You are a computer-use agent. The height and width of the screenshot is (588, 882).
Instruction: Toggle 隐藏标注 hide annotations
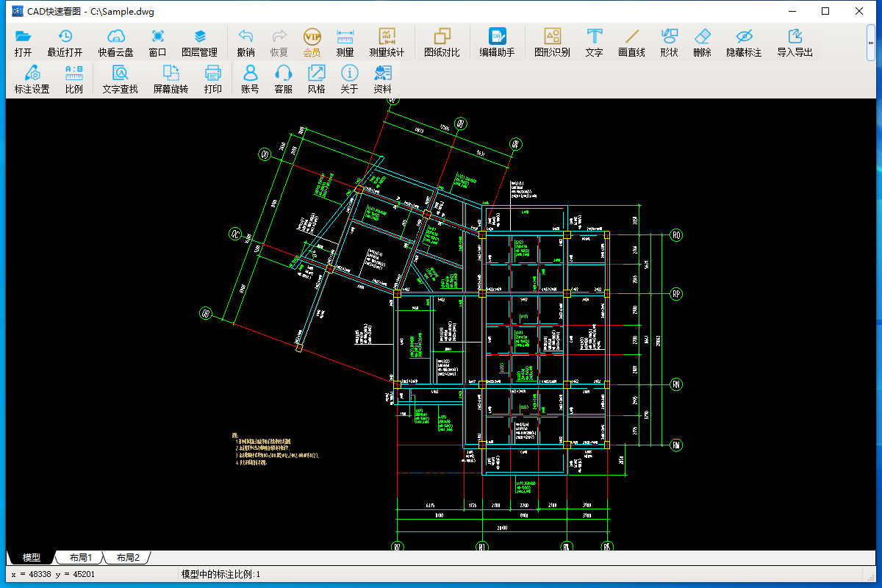click(x=744, y=43)
